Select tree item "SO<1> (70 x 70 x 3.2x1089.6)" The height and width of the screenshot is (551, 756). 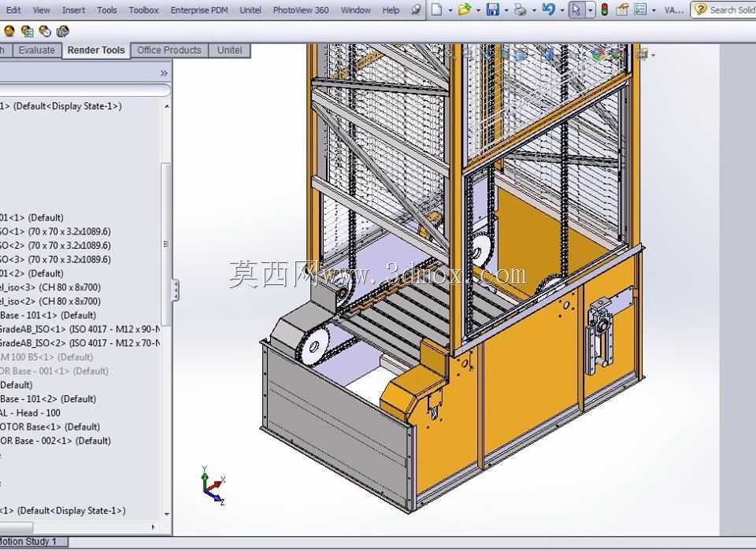(55, 231)
